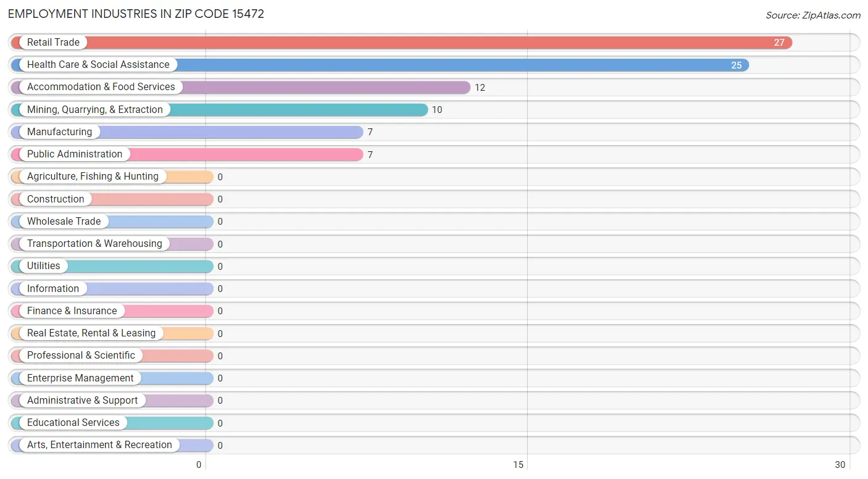868x479 pixels.
Task: Select the Construction label
Action: pos(56,199)
